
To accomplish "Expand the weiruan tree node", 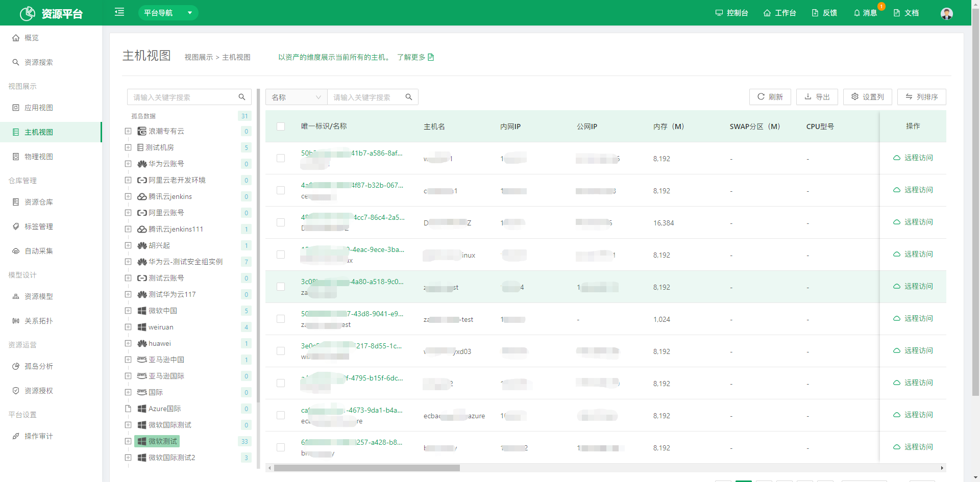I will tap(128, 327).
